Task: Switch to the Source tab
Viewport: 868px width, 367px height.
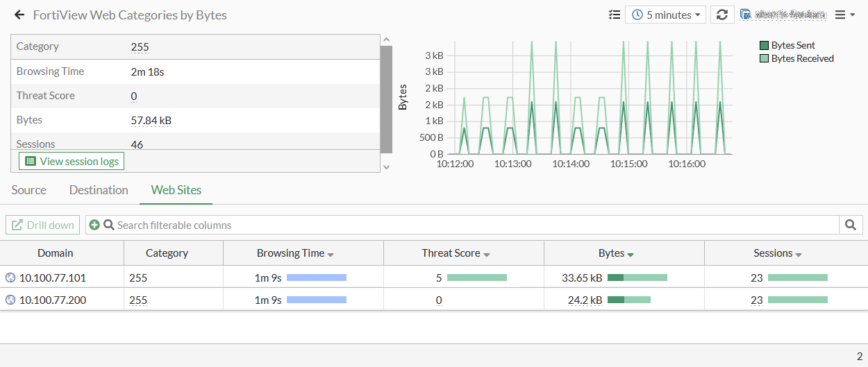Action: tap(29, 190)
